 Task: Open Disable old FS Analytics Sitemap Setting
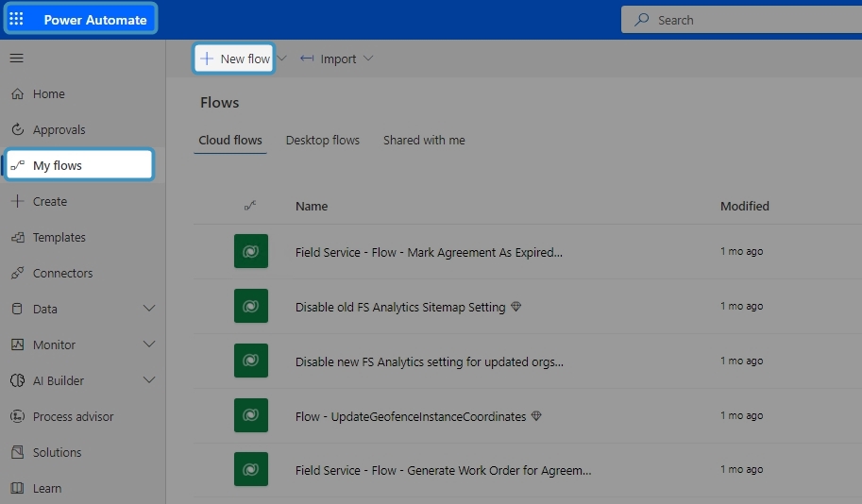[x=400, y=308]
